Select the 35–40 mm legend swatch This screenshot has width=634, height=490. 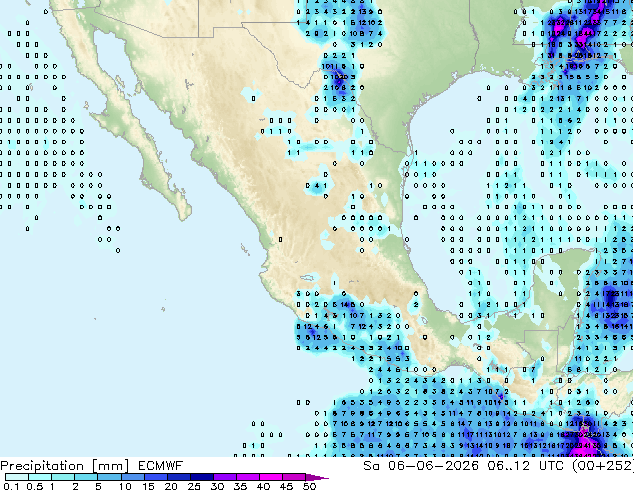pyautogui.click(x=247, y=477)
